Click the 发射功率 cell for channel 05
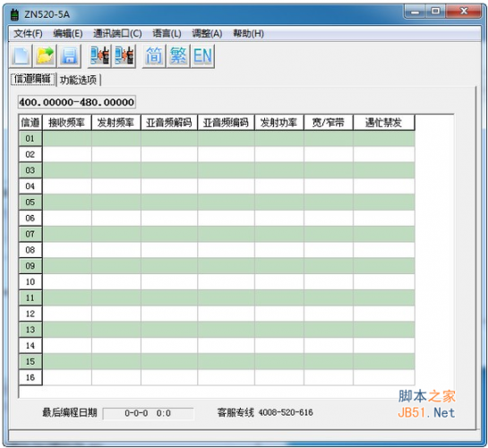The height and width of the screenshot is (448, 488). (x=279, y=202)
